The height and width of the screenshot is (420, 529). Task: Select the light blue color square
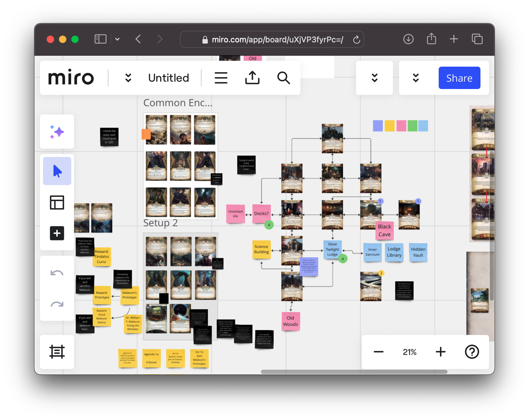point(423,126)
